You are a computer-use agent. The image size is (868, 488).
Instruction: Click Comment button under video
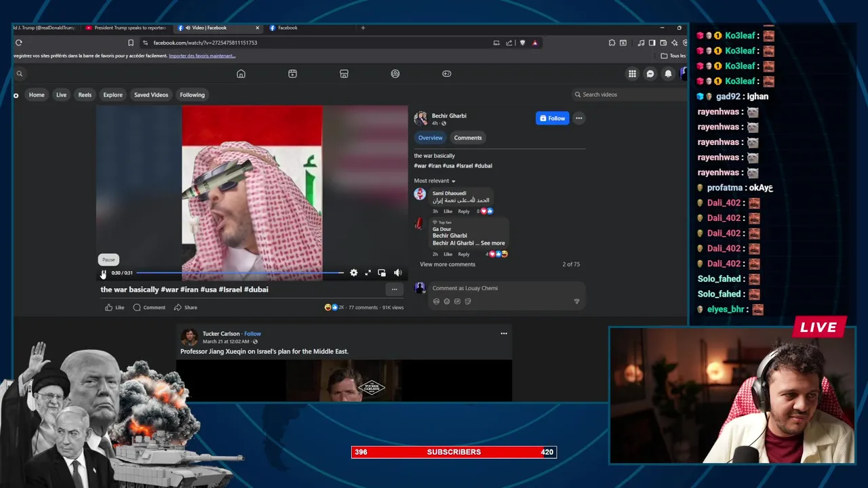click(x=149, y=308)
